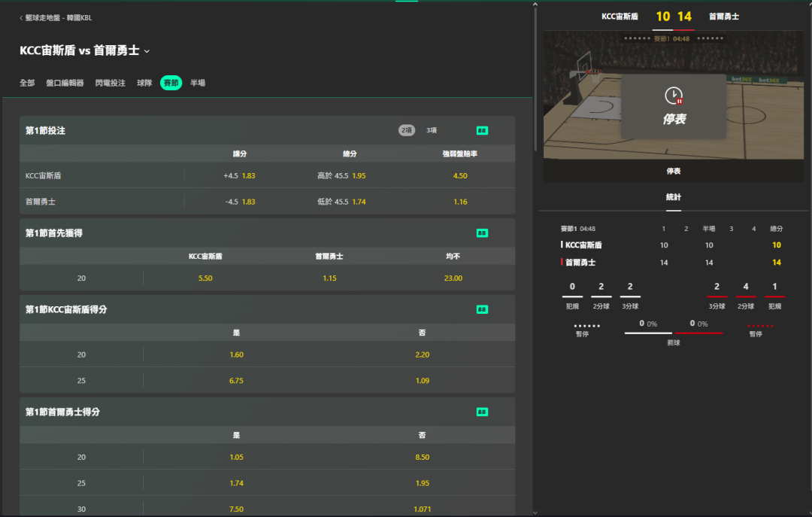The height and width of the screenshot is (517, 812).
Task: Select the 盤口編輯器 tab
Action: click(x=65, y=84)
